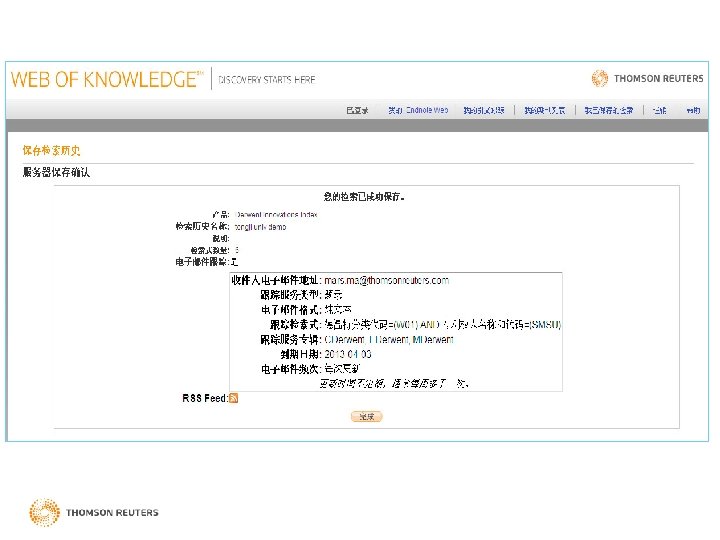
Task: Click the orange finish button below RSS Feed
Action: (366, 416)
